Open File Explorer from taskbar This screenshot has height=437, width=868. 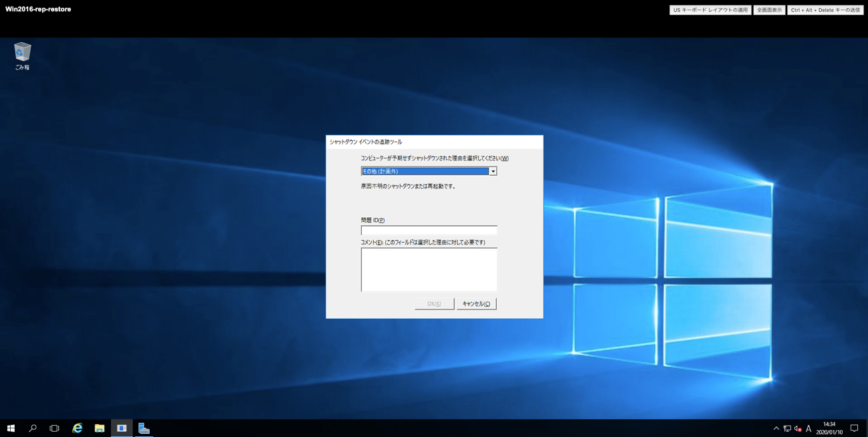99,428
